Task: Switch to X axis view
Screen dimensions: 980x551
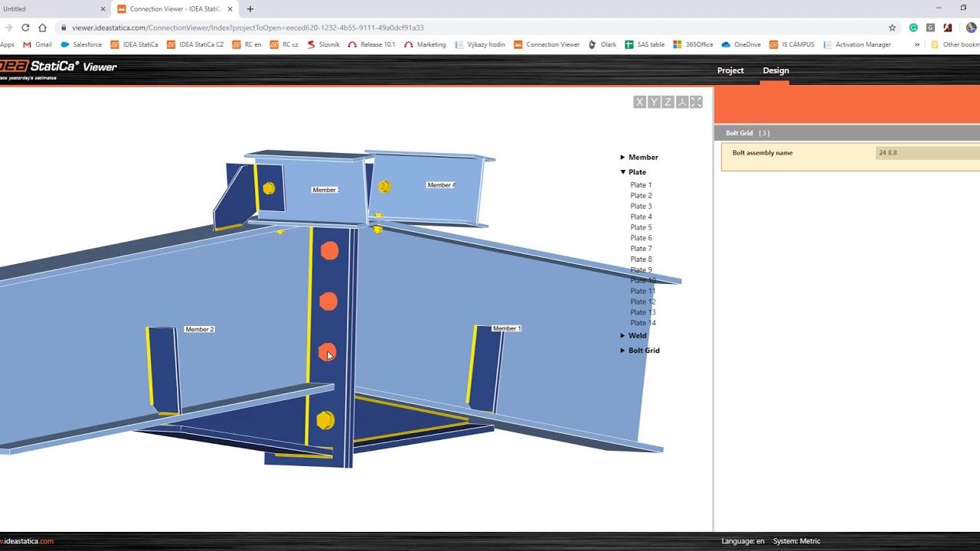Action: pyautogui.click(x=640, y=102)
